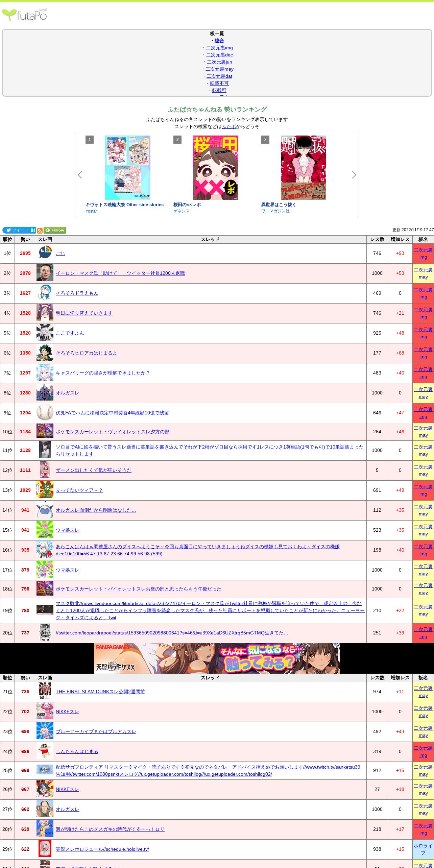Click baseball thumbnail in rank 9
Viewport: 434px width, 868px height.
point(45,413)
